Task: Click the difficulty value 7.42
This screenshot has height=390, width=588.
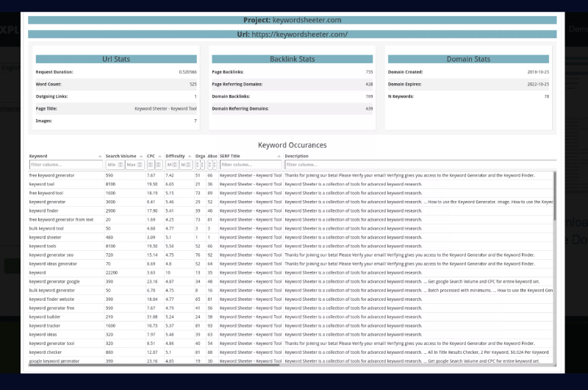Action: [x=170, y=175]
